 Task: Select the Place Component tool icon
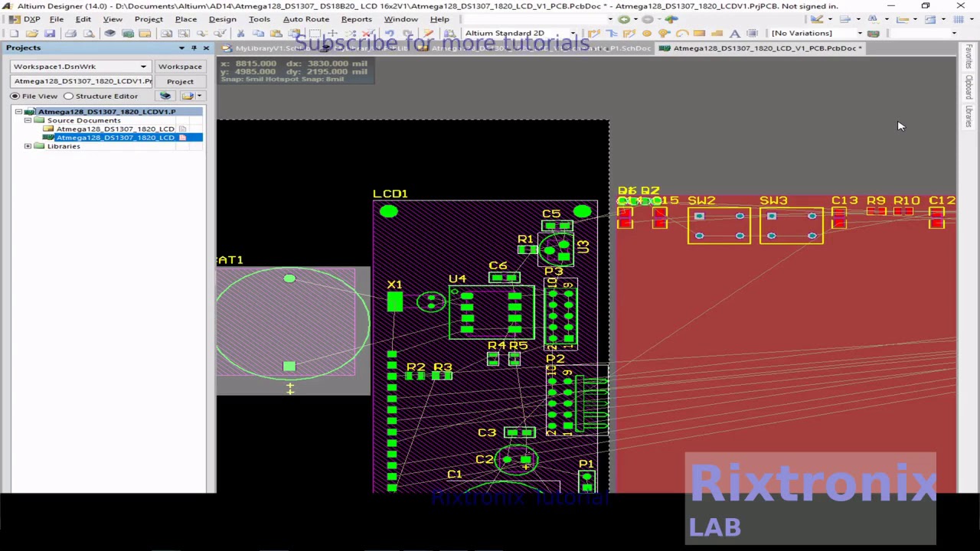tap(753, 34)
